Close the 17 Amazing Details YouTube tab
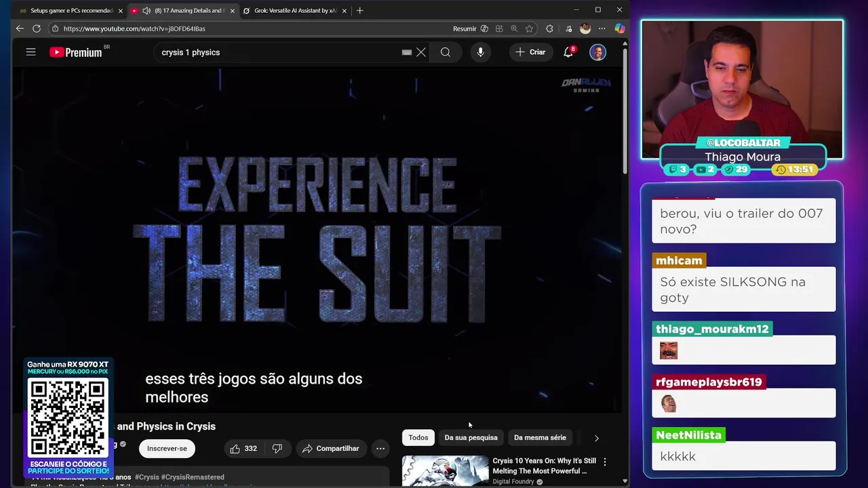Viewport: 868px width, 488px height. tap(233, 11)
